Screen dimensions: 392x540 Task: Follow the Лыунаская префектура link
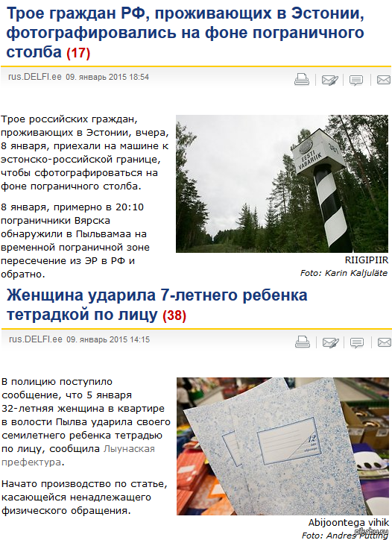(78, 455)
